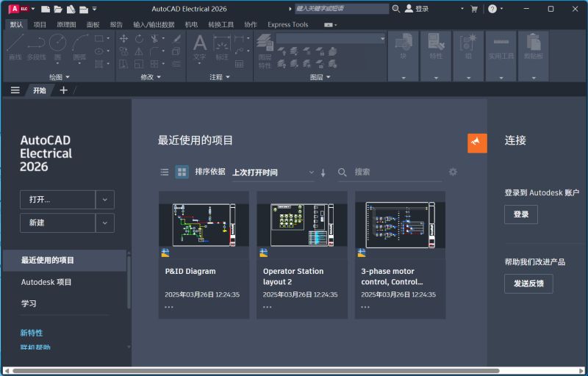Select the 文字 text tool
This screenshot has width=588, height=376.
199,48
